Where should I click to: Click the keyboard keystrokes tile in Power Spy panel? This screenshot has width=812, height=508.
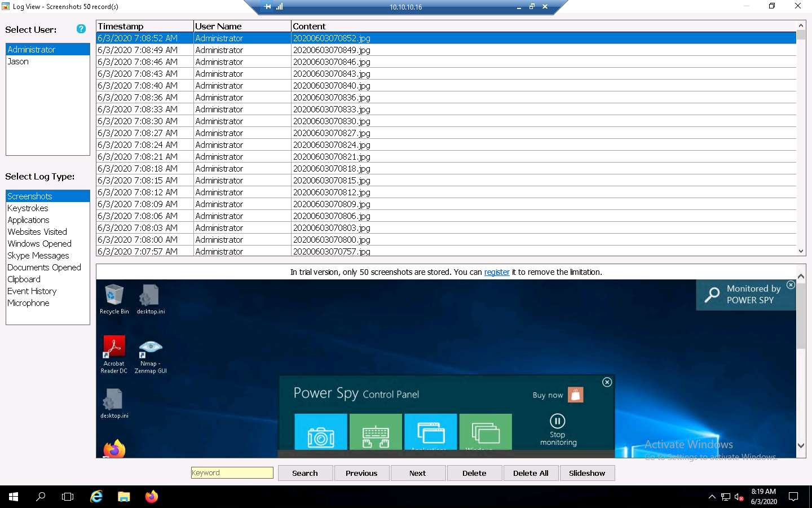point(376,432)
